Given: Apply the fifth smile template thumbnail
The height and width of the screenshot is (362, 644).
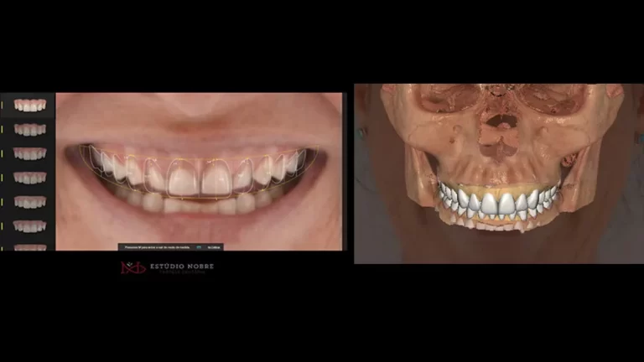Looking at the screenshot, I should tap(30, 202).
